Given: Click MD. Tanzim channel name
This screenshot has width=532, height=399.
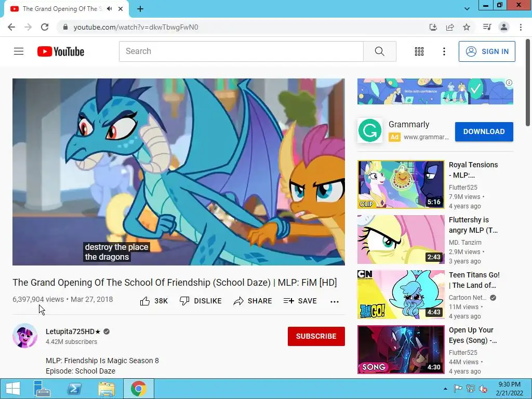Looking at the screenshot, I should tap(465, 243).
